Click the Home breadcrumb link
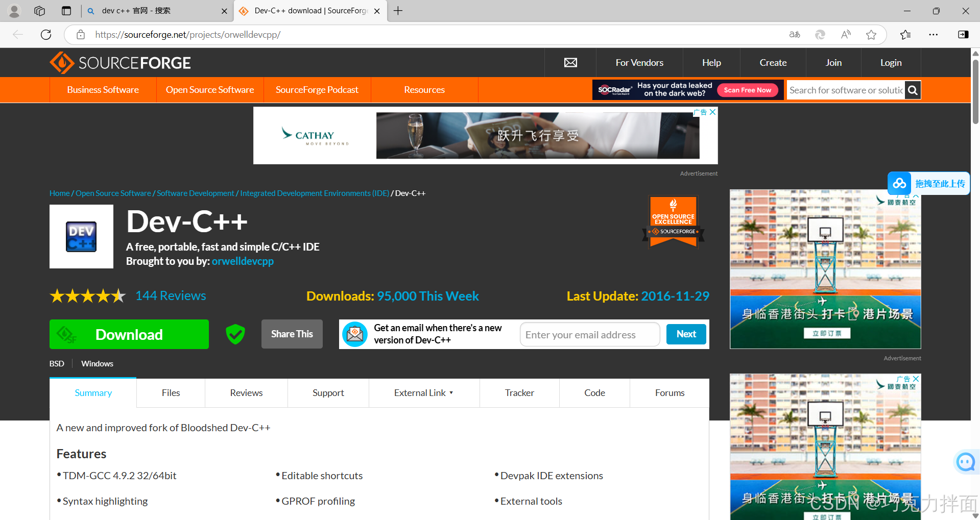 coord(59,193)
